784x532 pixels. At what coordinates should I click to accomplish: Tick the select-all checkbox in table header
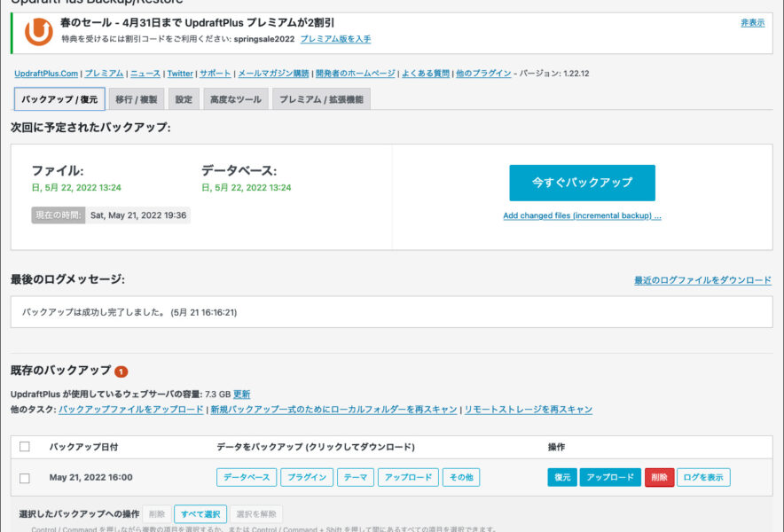pyautogui.click(x=25, y=447)
